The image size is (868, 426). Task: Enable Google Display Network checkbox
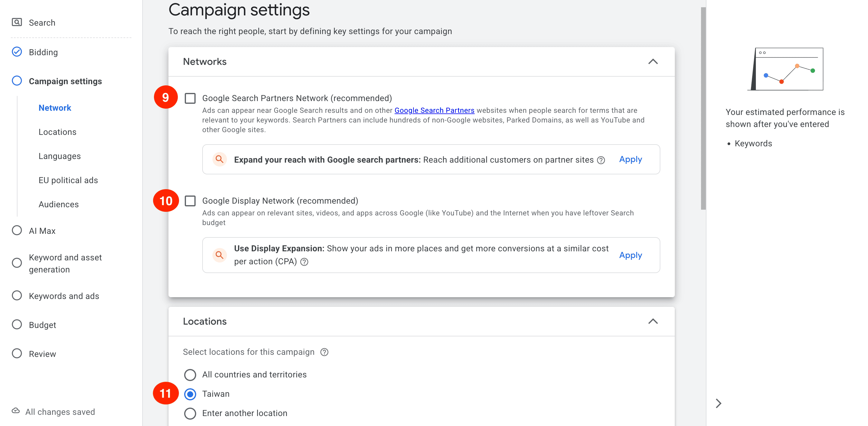tap(190, 201)
